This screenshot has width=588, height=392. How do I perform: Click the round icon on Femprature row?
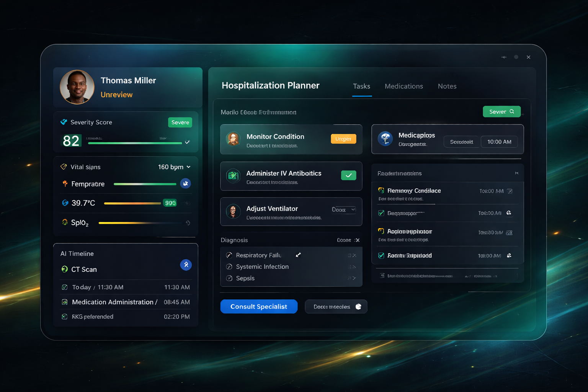click(185, 184)
